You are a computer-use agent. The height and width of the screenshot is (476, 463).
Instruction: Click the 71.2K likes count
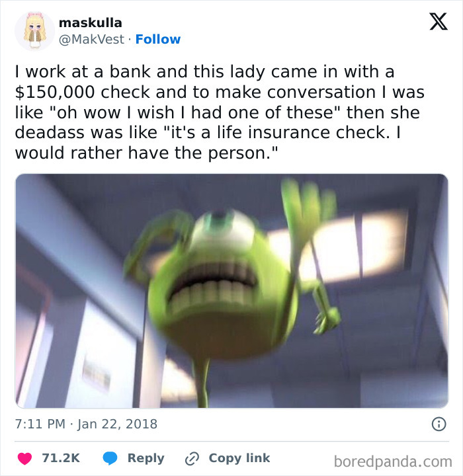pyautogui.click(x=61, y=457)
